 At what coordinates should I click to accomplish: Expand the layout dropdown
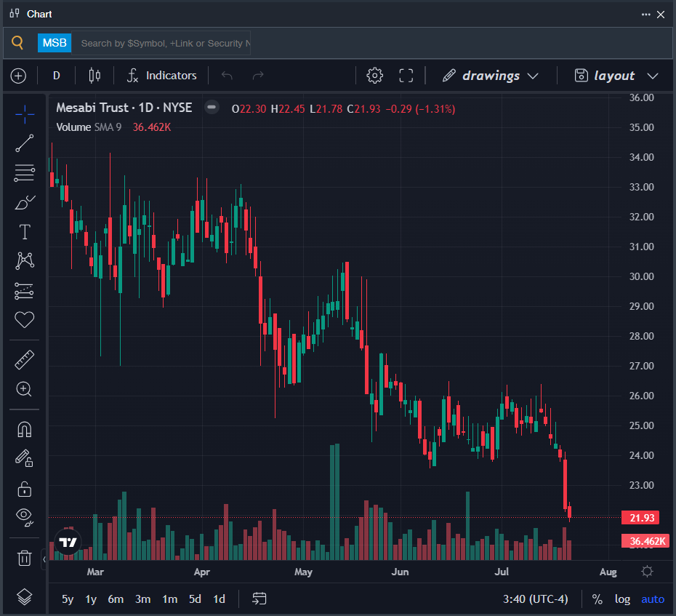616,76
